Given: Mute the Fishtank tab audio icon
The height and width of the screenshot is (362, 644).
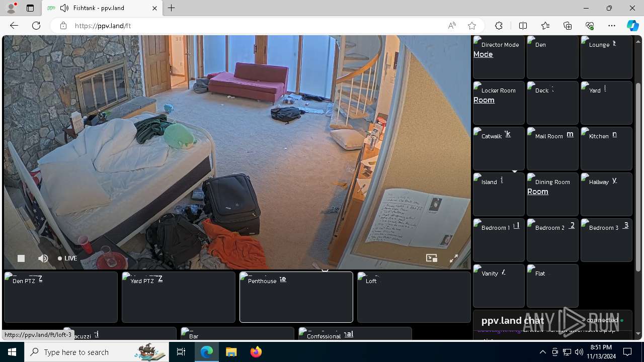Looking at the screenshot, I should pos(64,8).
